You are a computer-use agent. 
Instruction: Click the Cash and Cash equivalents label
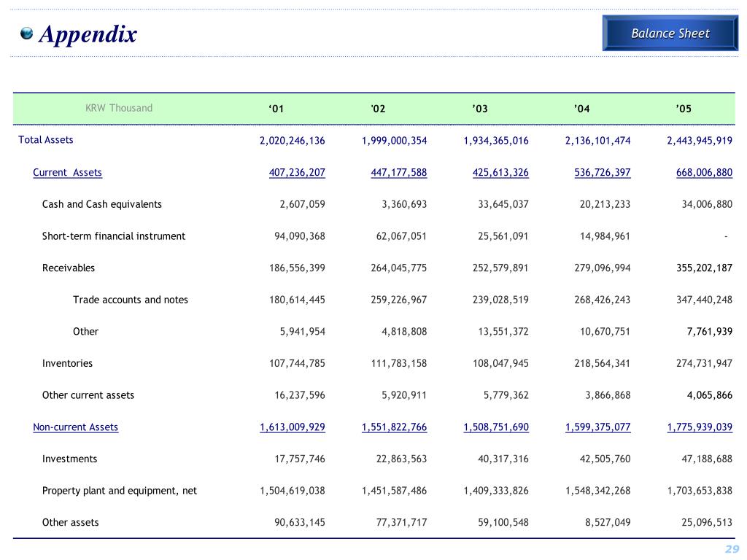[102, 204]
